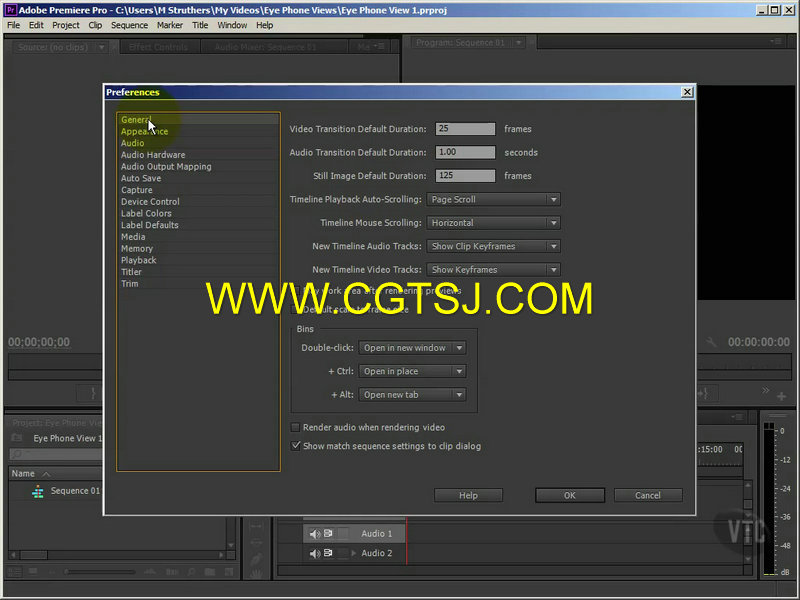Confirm Preferences with OK button
The image size is (800, 600).
pos(569,495)
